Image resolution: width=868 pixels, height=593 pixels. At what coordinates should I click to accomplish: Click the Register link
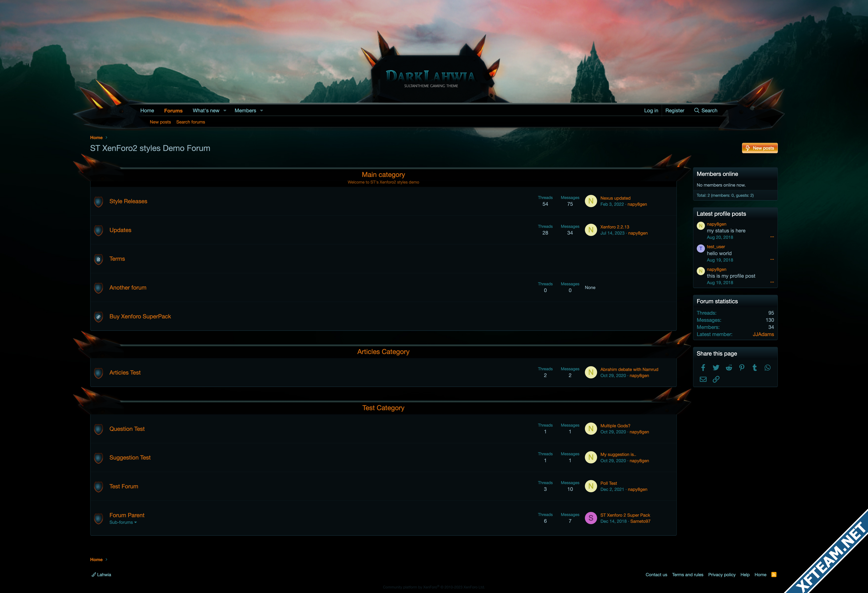coord(675,111)
